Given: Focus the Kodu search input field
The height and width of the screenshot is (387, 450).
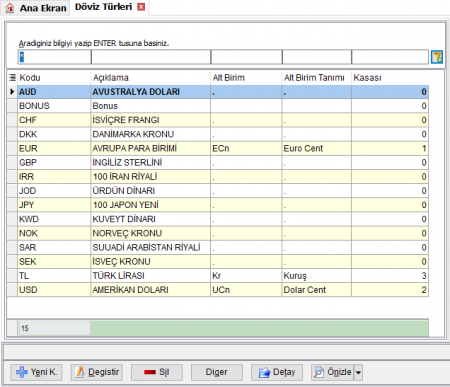Looking at the screenshot, I should pos(54,57).
